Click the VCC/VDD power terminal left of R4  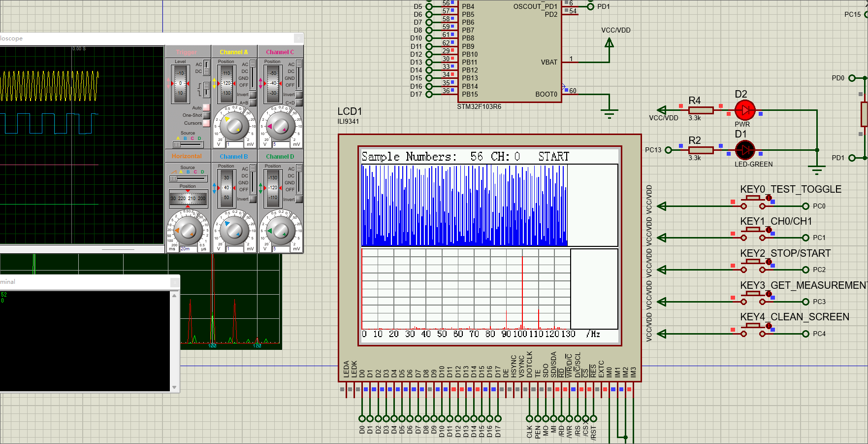[662, 110]
